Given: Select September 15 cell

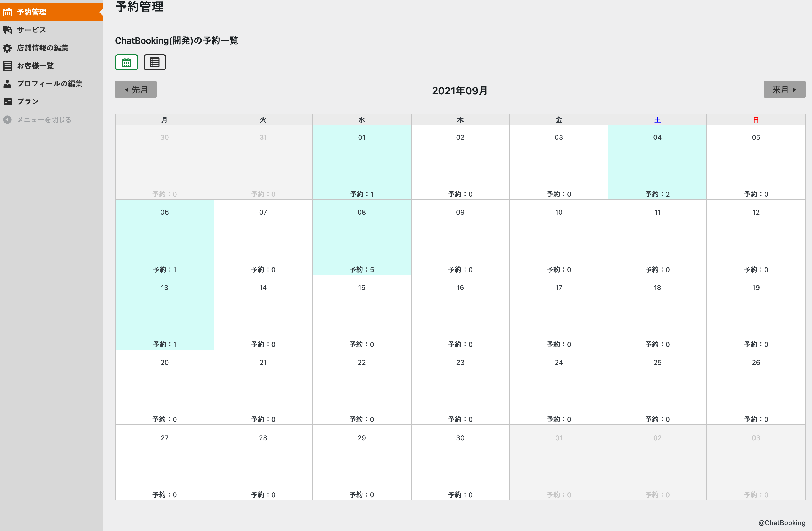Looking at the screenshot, I should pyautogui.click(x=362, y=313).
